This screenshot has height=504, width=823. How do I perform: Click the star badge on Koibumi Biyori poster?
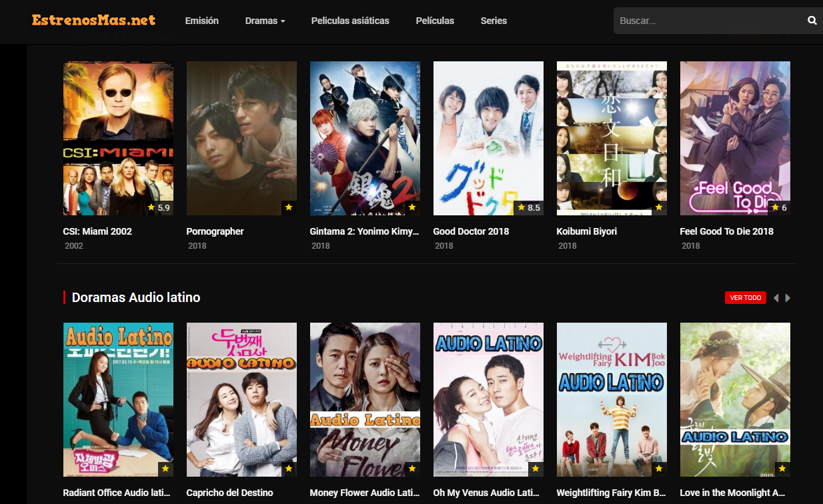coord(659,208)
